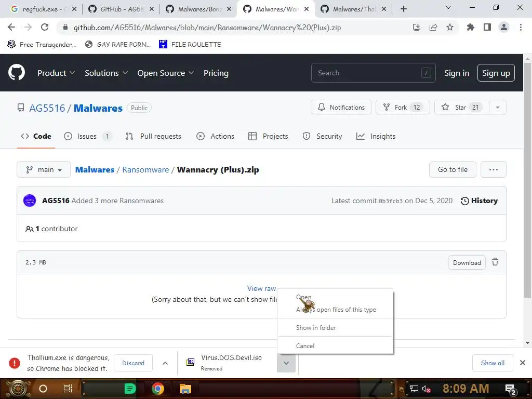Open commit History

479,201
